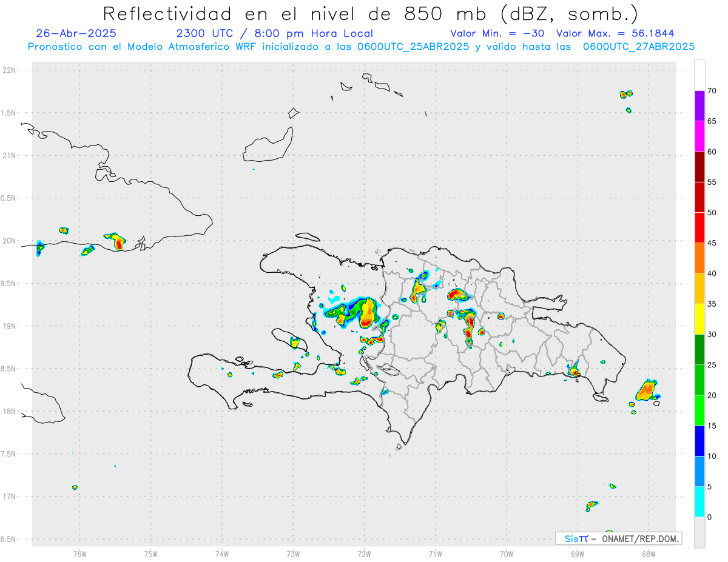728x562 pixels.
Task: Click the colorbar tick label '25'
Action: [712, 365]
